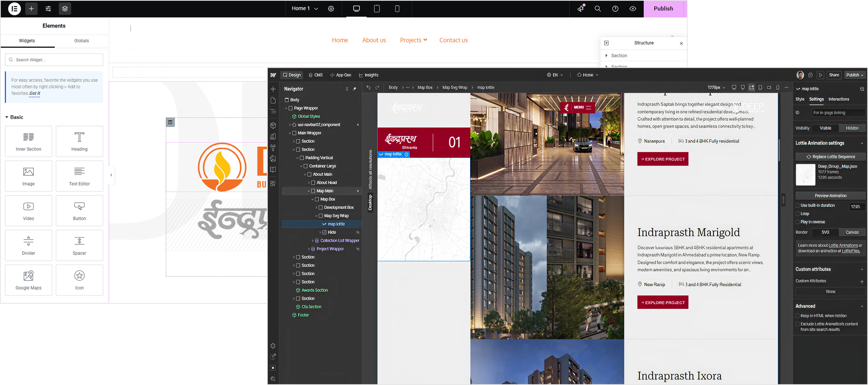Open Webflow Navigator panel icon in sidebar

pos(273,111)
